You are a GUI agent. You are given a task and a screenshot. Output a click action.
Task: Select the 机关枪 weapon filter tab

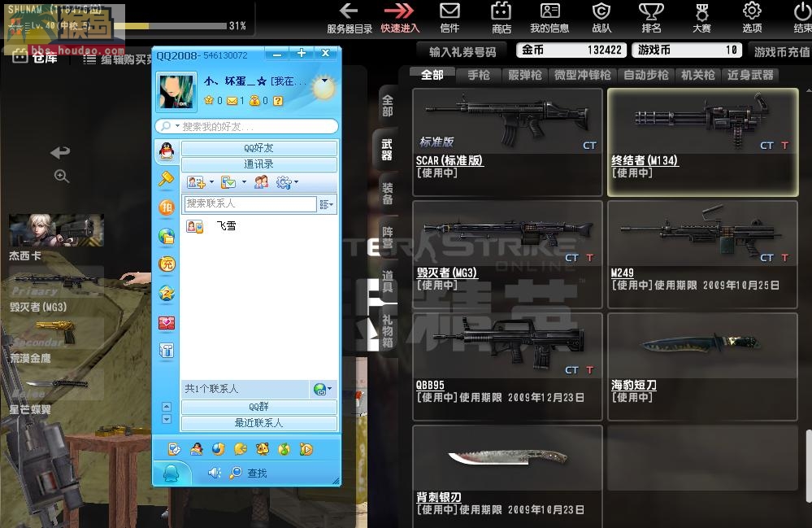(697, 75)
